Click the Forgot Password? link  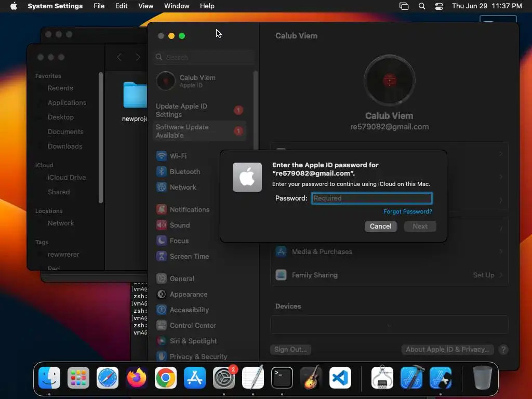(x=407, y=211)
